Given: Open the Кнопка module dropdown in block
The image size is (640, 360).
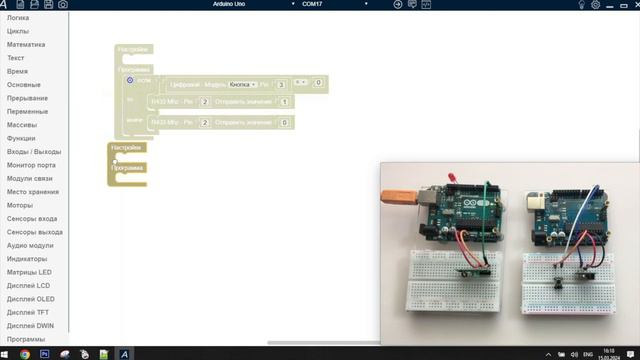Looking at the screenshot, I should click(x=242, y=84).
